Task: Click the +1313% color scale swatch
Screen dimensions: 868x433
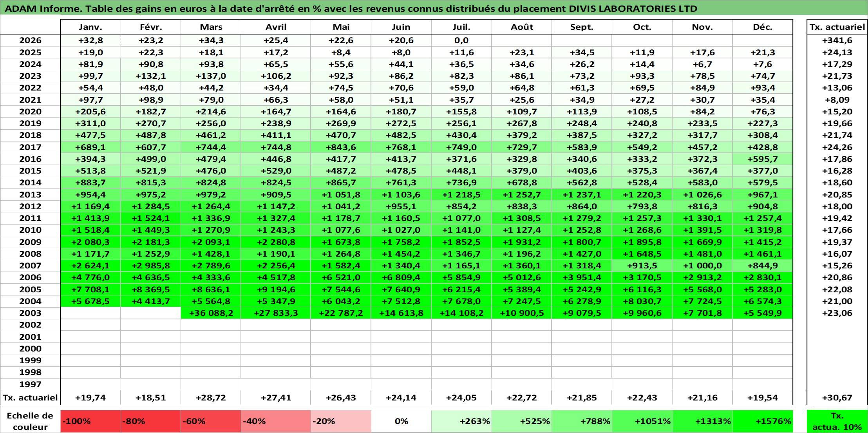Action: [702, 421]
